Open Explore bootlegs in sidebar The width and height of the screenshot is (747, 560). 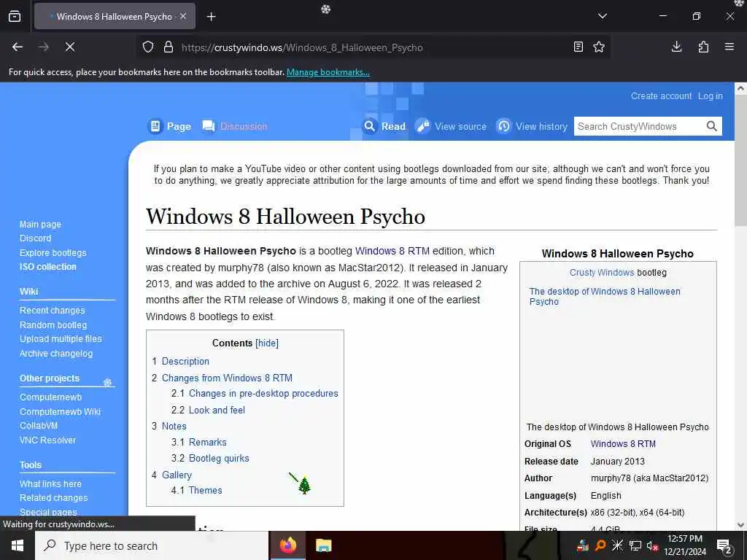coord(53,252)
